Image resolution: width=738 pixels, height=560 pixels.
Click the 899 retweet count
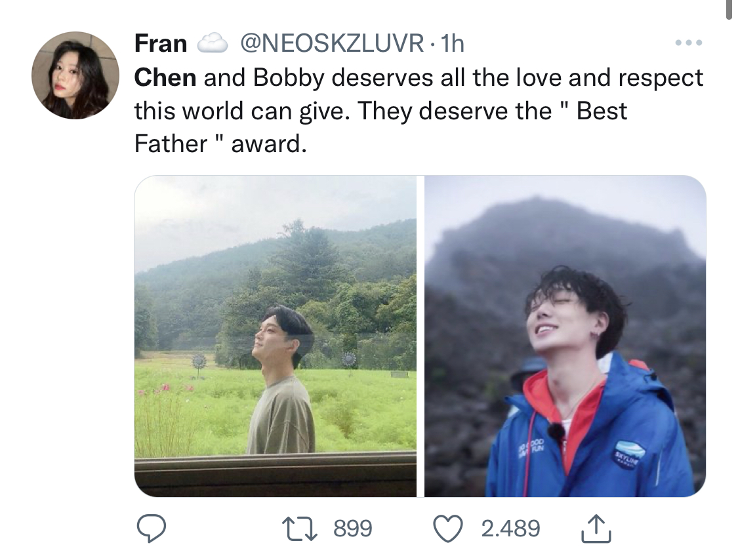353,529
